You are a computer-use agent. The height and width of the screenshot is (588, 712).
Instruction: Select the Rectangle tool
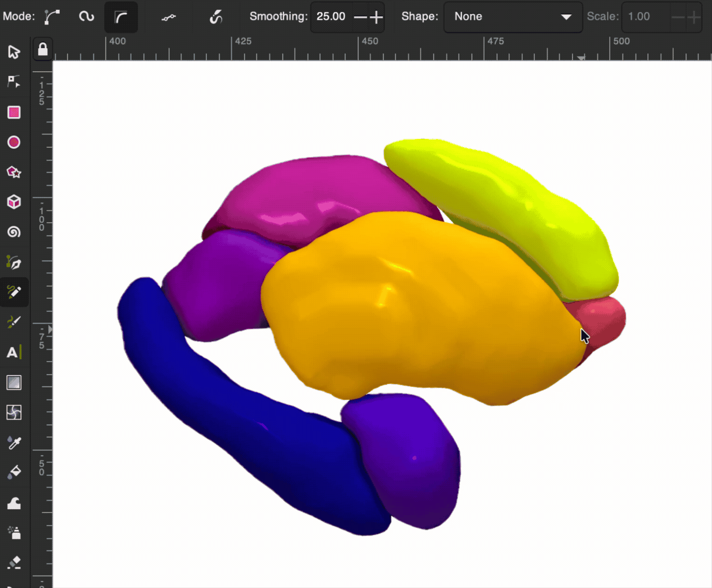click(x=14, y=112)
